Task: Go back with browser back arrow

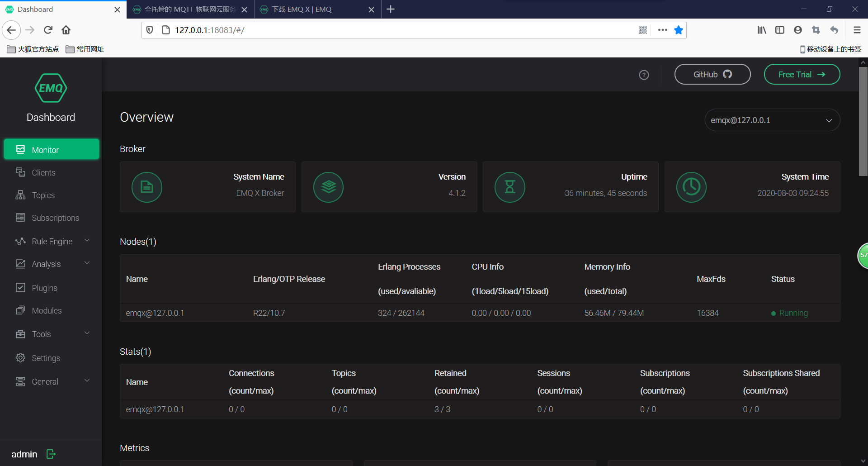Action: [11, 30]
